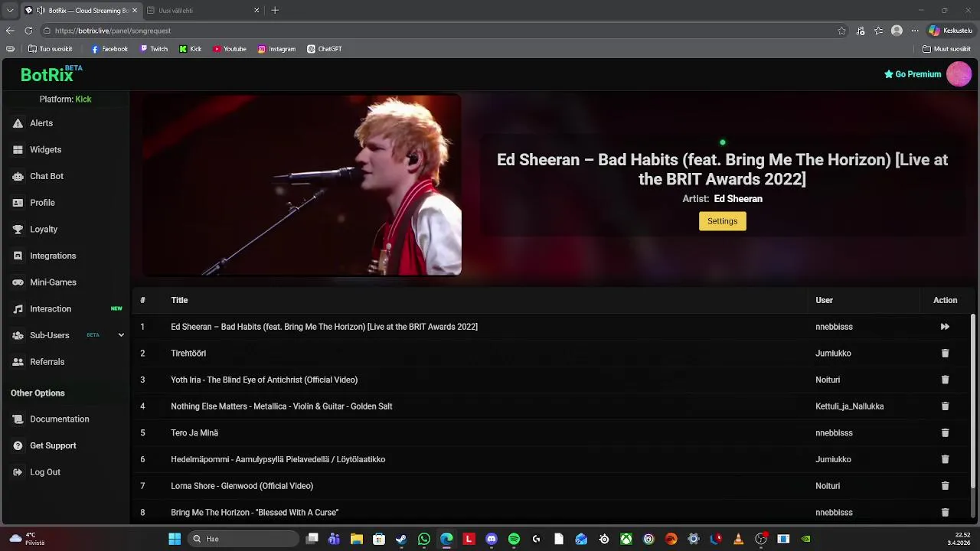This screenshot has height=551, width=980.
Task: Open the Tuo suosikit bookmark
Action: click(51, 49)
